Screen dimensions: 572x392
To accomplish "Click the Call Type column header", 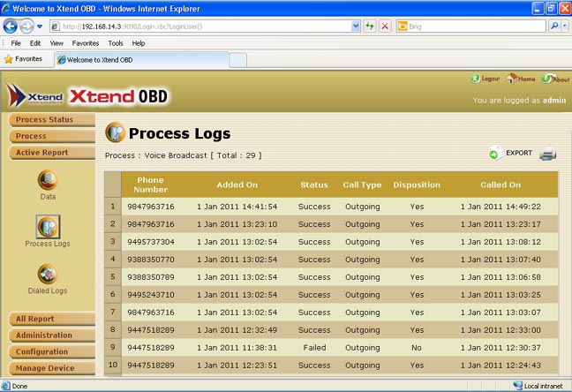I will [362, 185].
